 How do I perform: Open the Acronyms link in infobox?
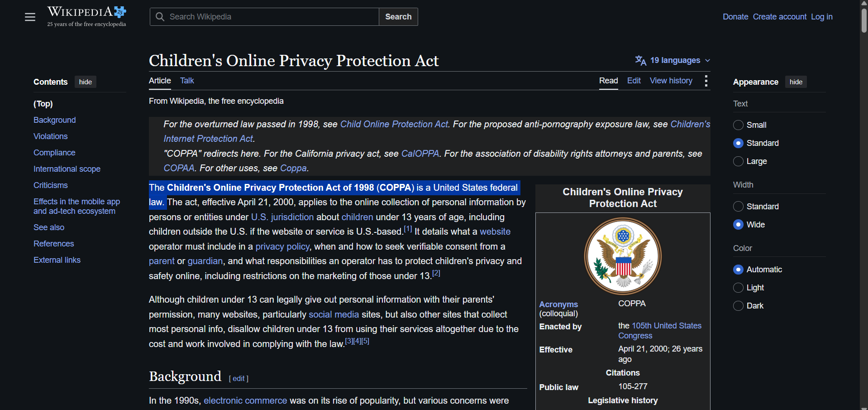[558, 304]
